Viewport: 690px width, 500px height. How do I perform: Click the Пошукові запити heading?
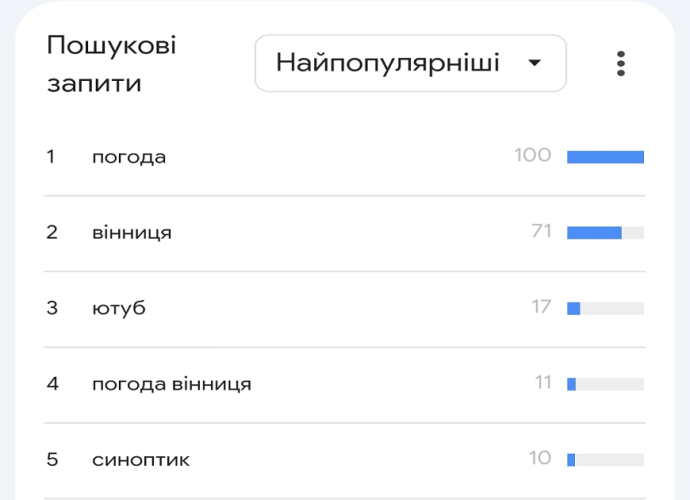pyautogui.click(x=111, y=64)
